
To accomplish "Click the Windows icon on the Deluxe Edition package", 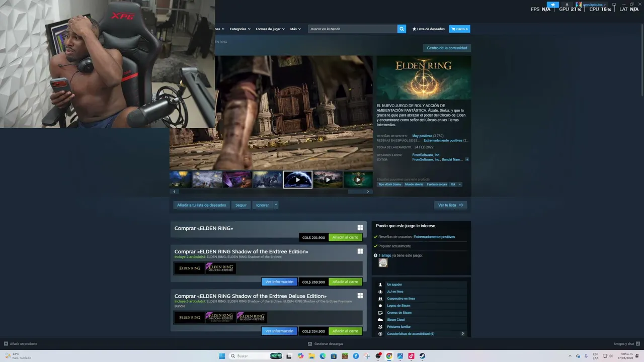I will (360, 296).
